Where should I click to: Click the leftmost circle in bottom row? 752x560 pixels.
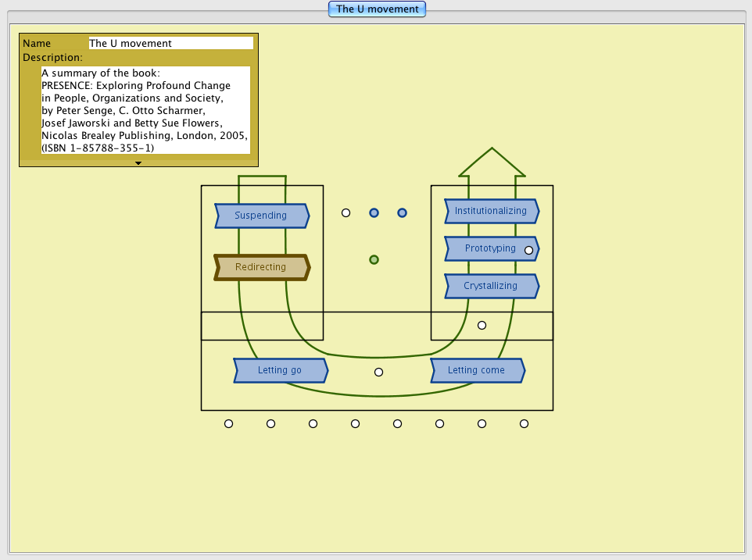[228, 423]
